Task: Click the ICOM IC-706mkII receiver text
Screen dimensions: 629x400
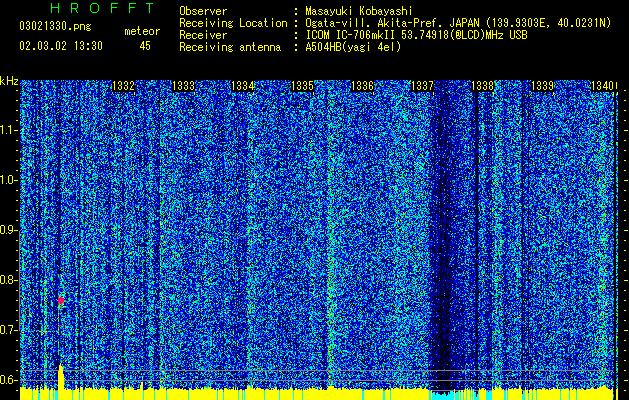Action: click(416, 35)
